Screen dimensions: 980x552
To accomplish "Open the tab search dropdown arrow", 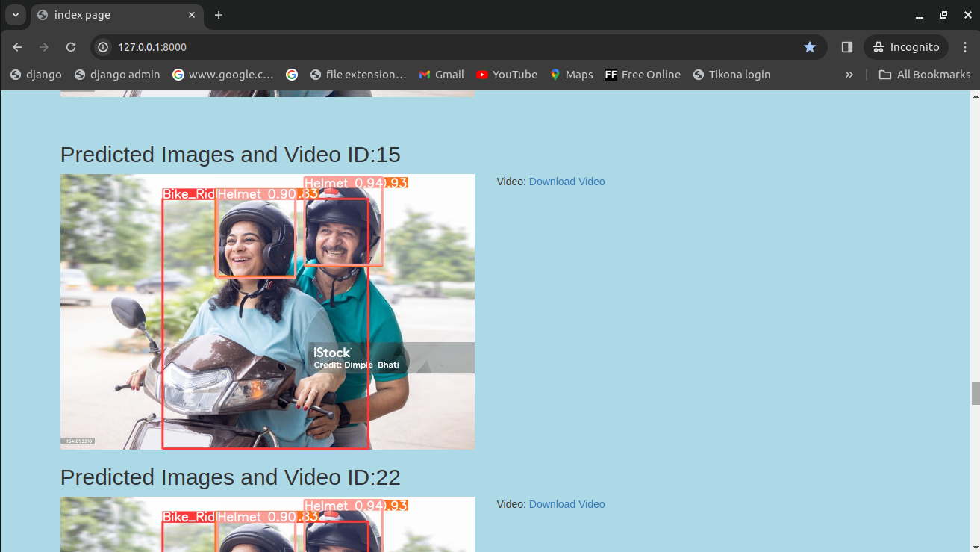I will pyautogui.click(x=16, y=15).
